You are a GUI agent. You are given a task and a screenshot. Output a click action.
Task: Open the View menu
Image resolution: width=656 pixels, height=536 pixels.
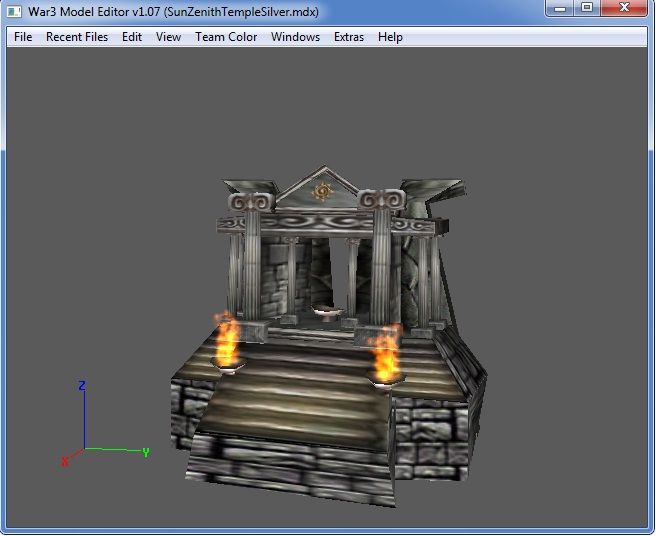pyautogui.click(x=168, y=37)
